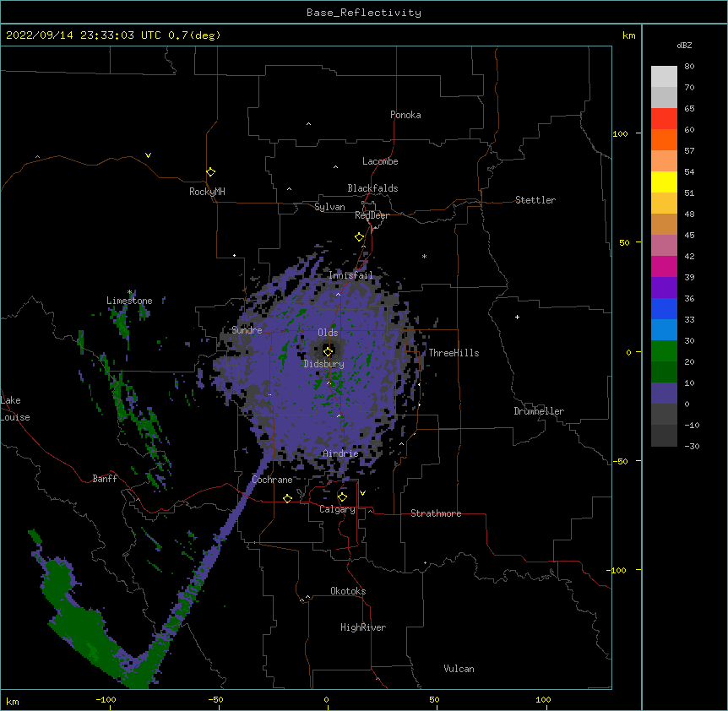Click the Lacombe city label
The image size is (728, 711).
(380, 161)
